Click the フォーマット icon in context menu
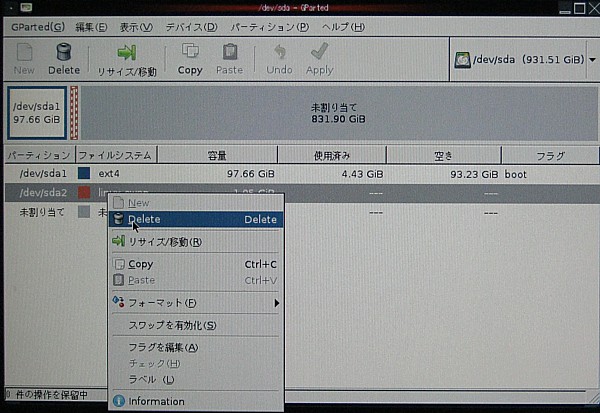Screen dimensions: 600x413 [x=118, y=302]
